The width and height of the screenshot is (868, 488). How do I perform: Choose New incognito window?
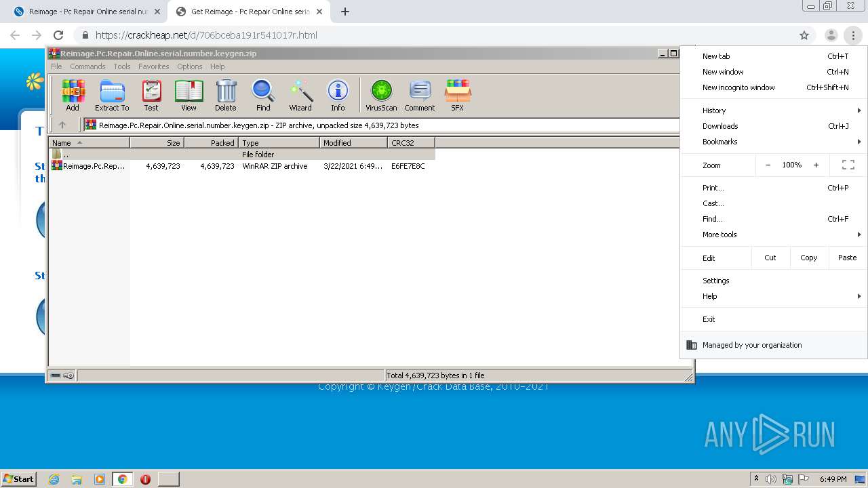tap(774, 87)
